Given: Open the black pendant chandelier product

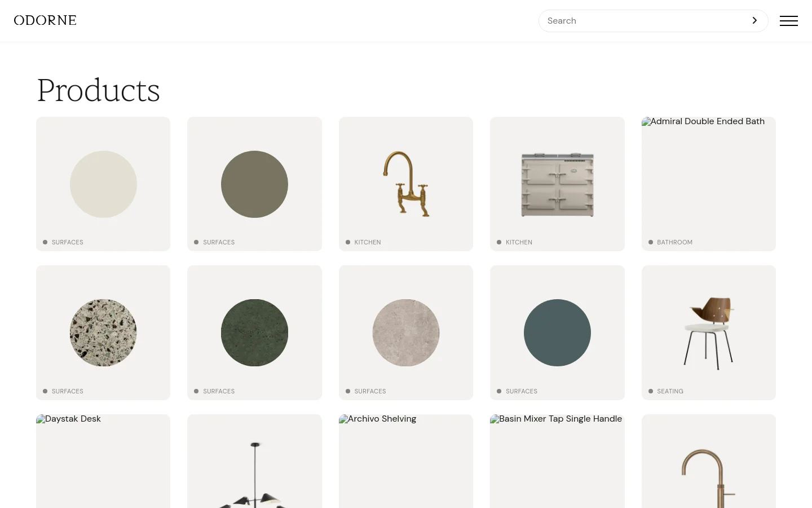Looking at the screenshot, I should click(x=254, y=461).
